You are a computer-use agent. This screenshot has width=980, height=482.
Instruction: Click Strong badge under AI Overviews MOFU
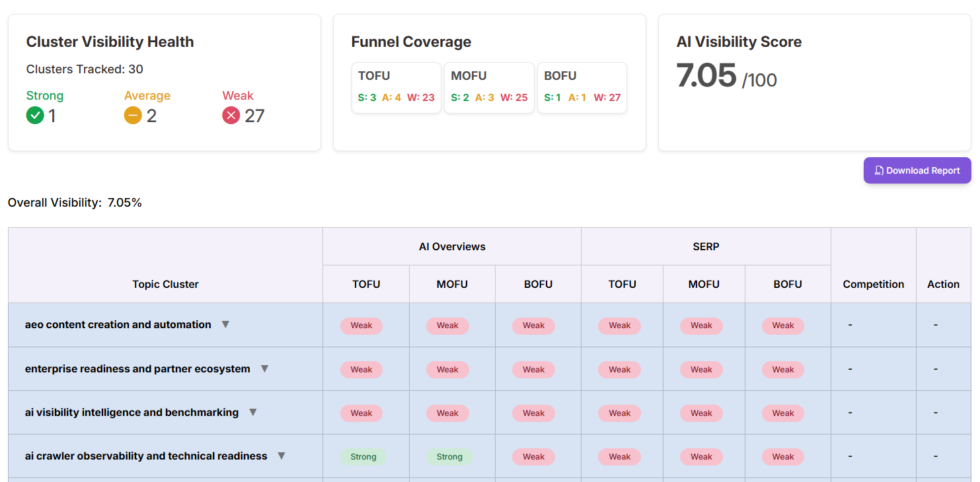449,456
